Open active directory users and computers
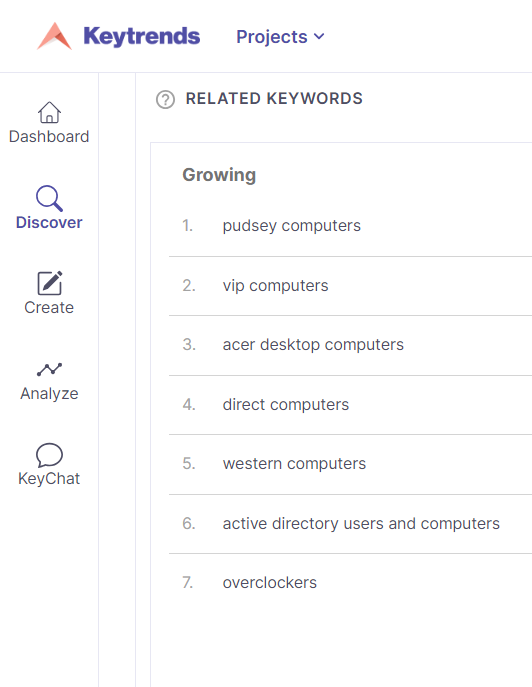532x687 pixels. pos(361,524)
